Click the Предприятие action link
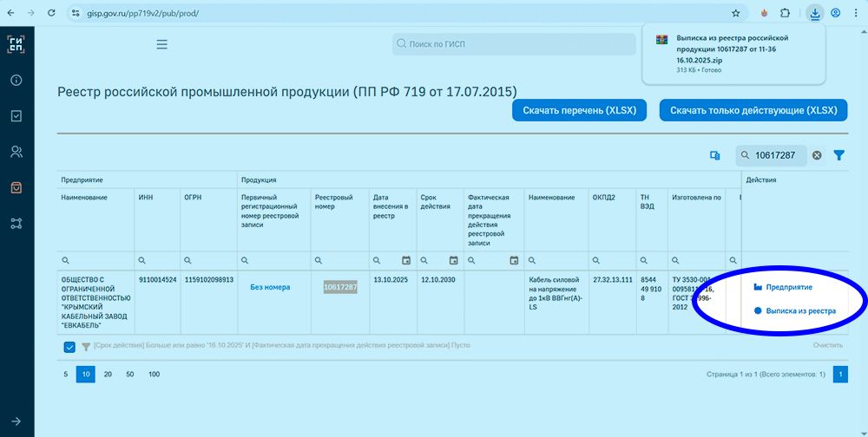Viewport: 868px width, 437px height. pyautogui.click(x=788, y=287)
